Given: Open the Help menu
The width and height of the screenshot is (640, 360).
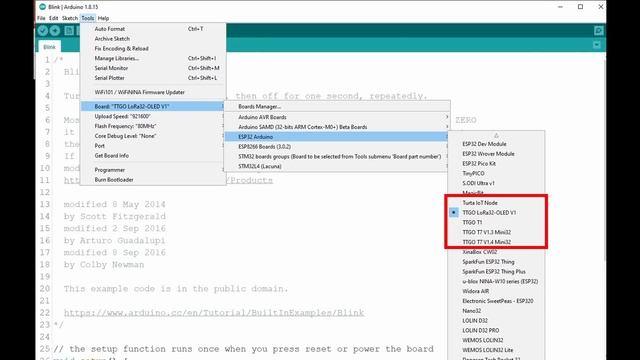Looking at the screenshot, I should pyautogui.click(x=103, y=18).
